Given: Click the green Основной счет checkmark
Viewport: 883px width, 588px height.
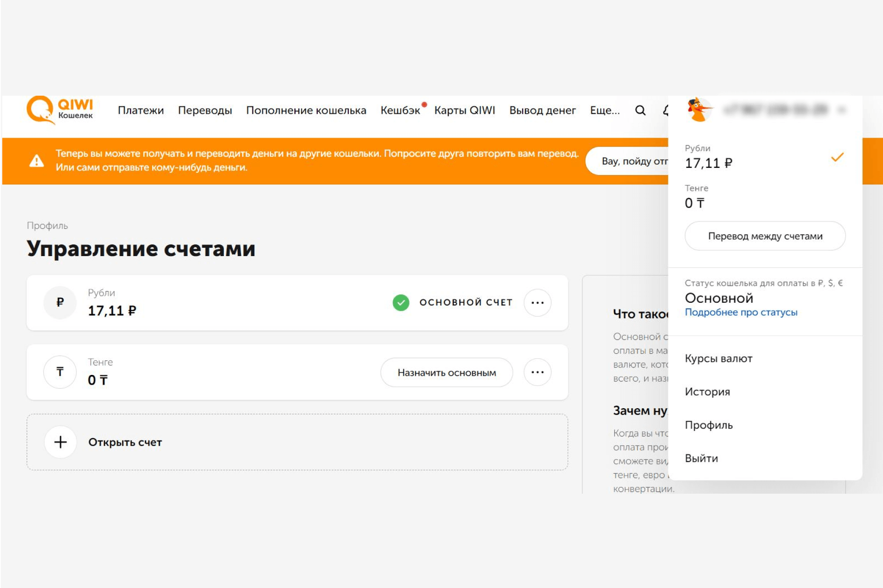Looking at the screenshot, I should (x=401, y=303).
